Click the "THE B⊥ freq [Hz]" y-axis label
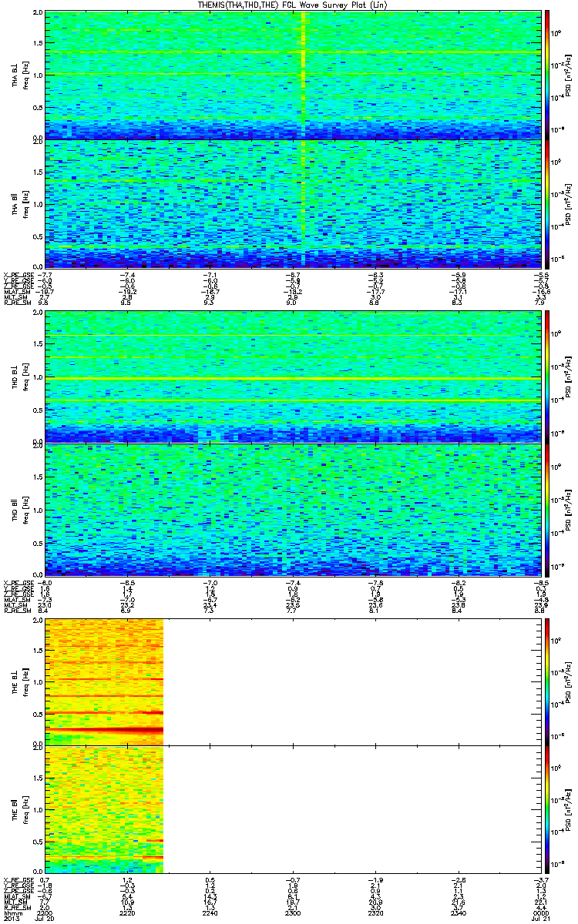This screenshot has height=924, width=578. pyautogui.click(x=18, y=681)
